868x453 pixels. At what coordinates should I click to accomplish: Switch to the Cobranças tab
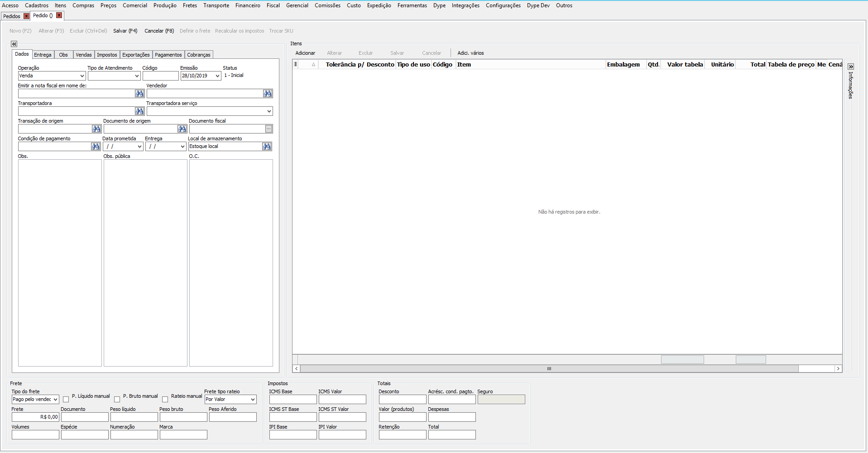pyautogui.click(x=199, y=55)
